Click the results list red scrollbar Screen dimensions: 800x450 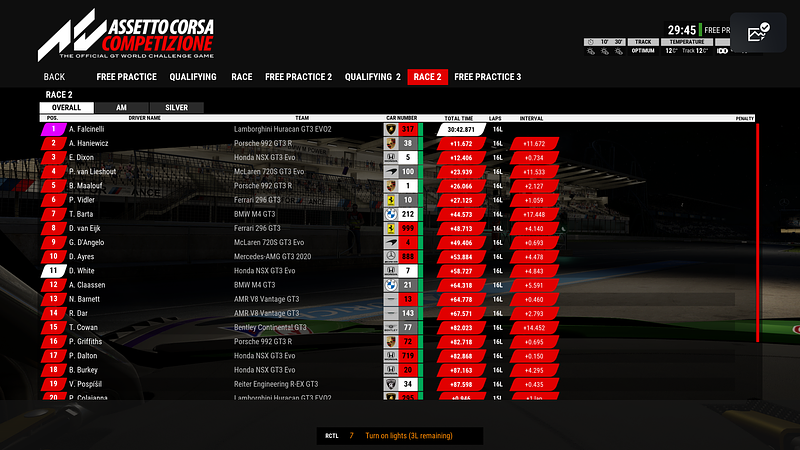coord(757,233)
